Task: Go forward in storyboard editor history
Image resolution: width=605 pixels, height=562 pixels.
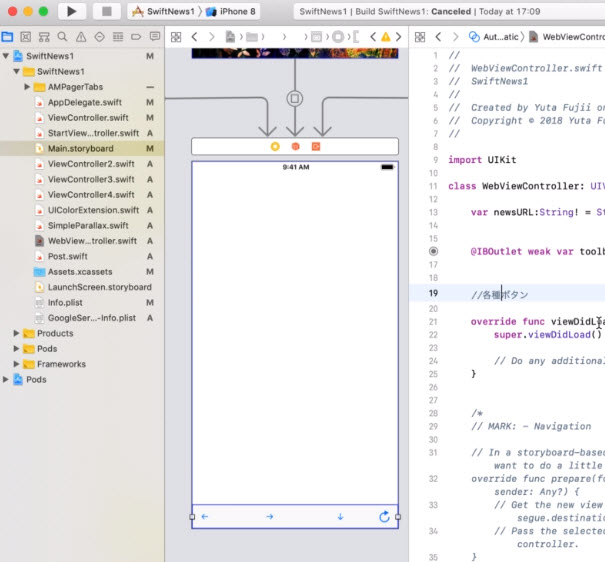Action: click(x=211, y=37)
